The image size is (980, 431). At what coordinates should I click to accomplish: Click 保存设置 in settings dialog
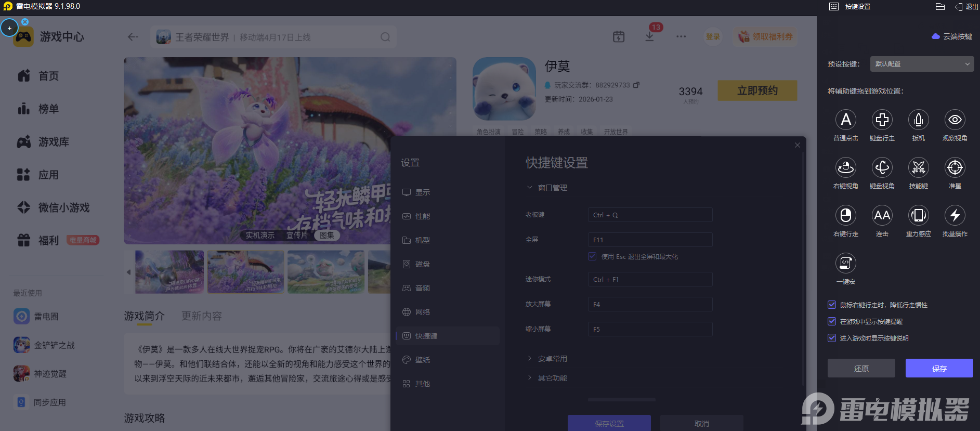click(609, 423)
